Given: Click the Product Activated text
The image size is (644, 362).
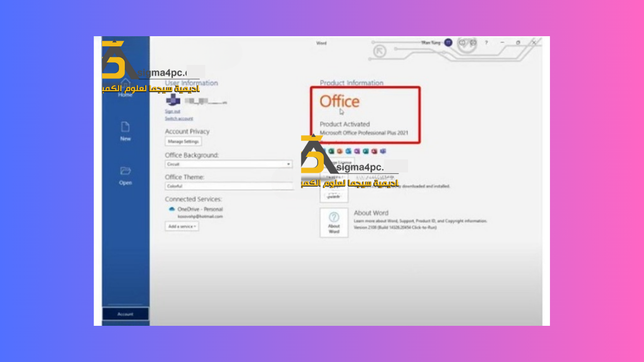Looking at the screenshot, I should (345, 124).
